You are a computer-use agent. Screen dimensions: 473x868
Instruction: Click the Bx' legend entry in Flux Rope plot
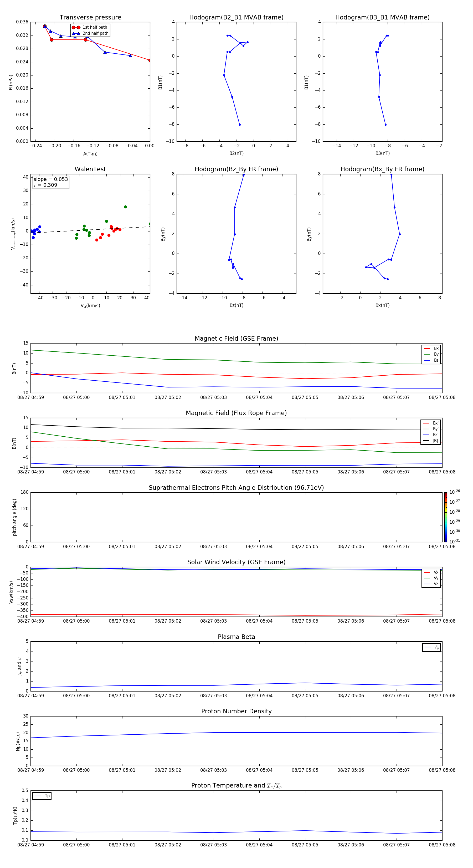click(x=431, y=423)
